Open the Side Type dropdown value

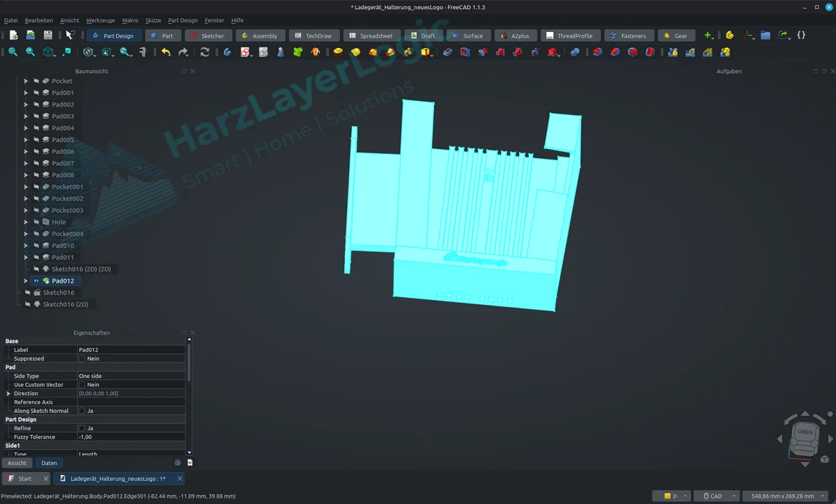tap(131, 376)
